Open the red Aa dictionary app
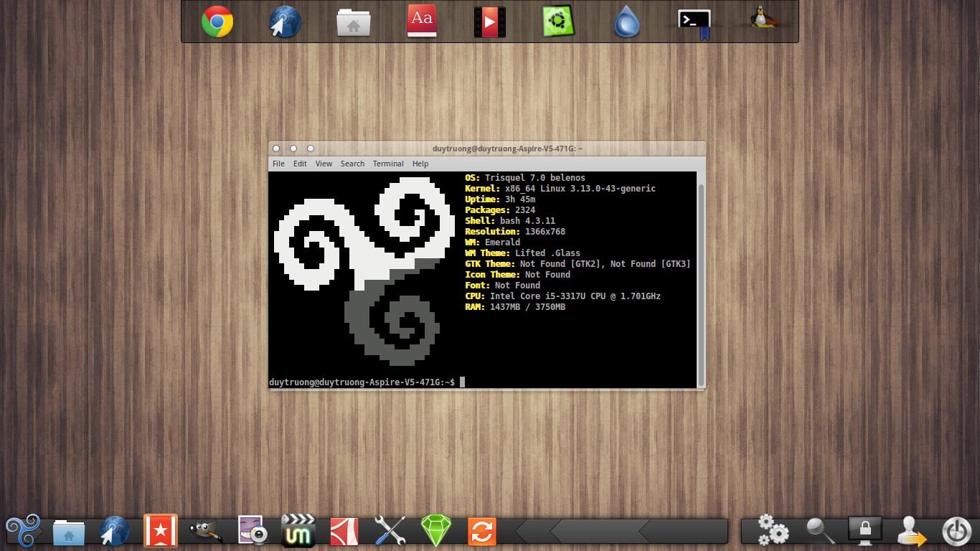The image size is (980, 551). click(x=422, y=22)
